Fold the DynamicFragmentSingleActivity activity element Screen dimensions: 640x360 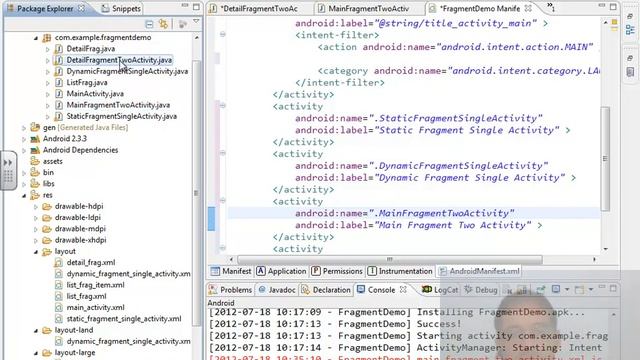click(x=222, y=153)
